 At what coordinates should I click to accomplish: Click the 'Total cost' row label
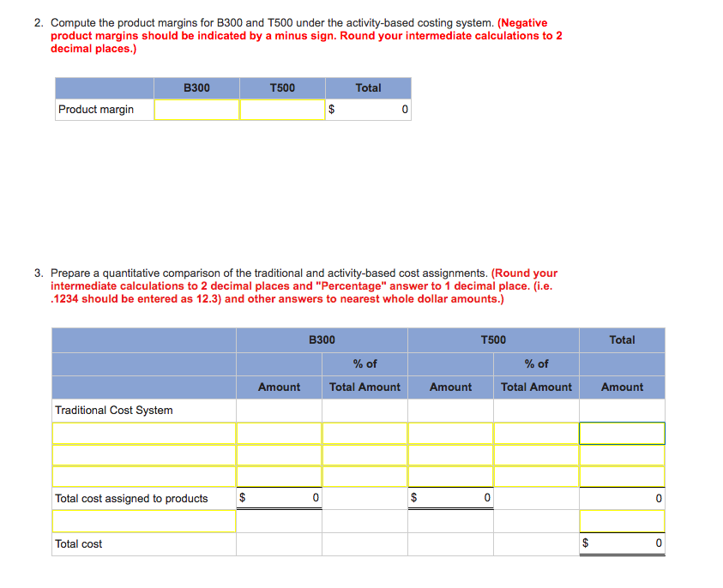78,544
